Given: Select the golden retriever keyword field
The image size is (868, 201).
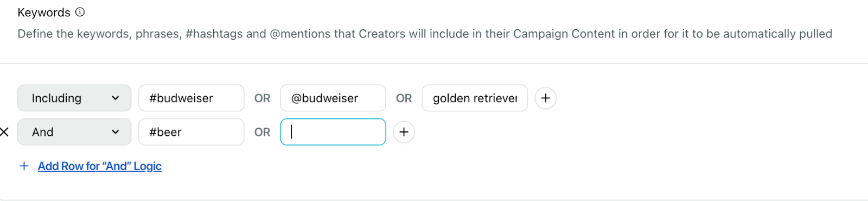Looking at the screenshot, I should point(475,98).
